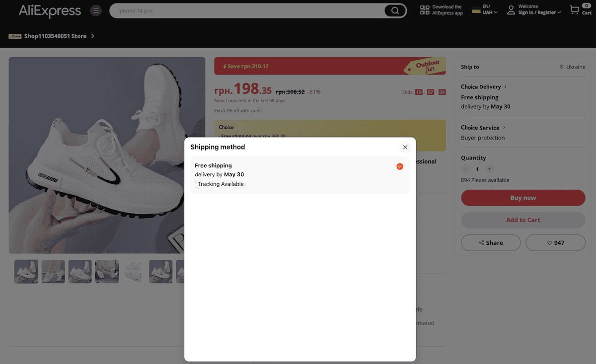Screen dimensions: 596x364
Task: Click the Choice badge next to the store name
Action: click(15, 36)
